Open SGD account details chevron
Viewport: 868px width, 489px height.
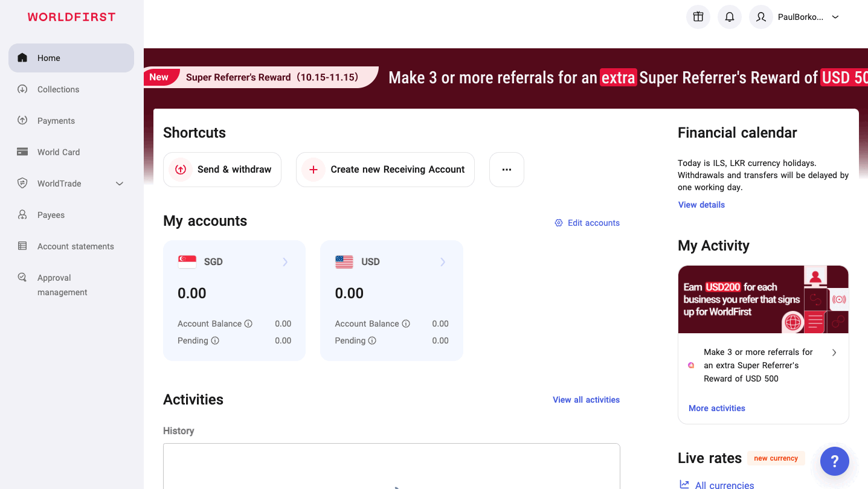coord(285,262)
